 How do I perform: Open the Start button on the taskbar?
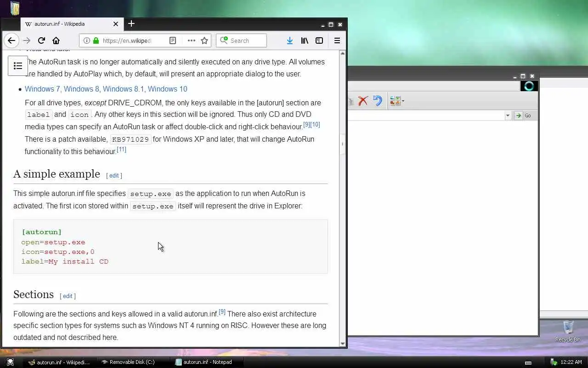10,362
